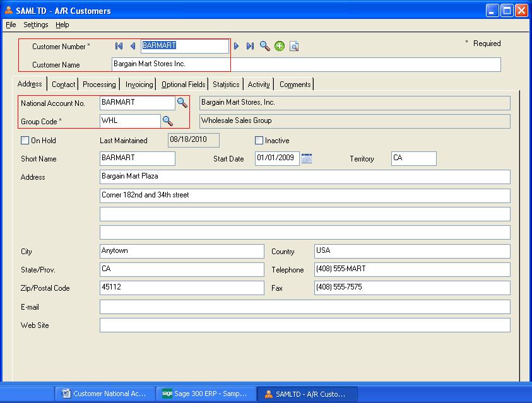The height and width of the screenshot is (403, 532).
Task: Click address line with Corner 182nd
Action: pyautogui.click(x=305, y=196)
